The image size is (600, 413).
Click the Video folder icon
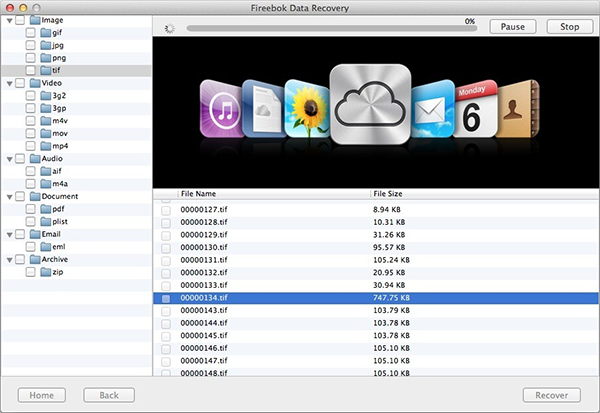[x=35, y=83]
